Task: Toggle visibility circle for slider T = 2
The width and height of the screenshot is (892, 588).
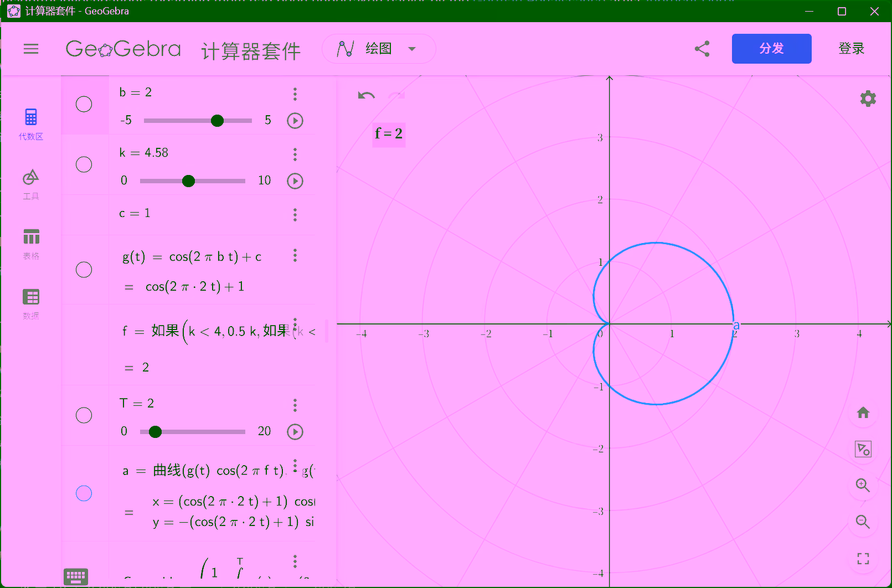Action: pos(84,415)
